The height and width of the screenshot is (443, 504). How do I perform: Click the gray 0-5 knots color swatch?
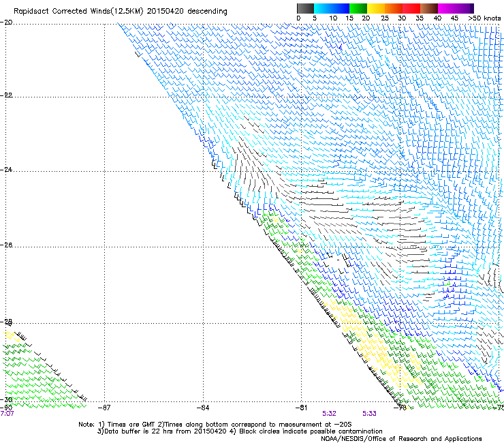click(x=305, y=8)
